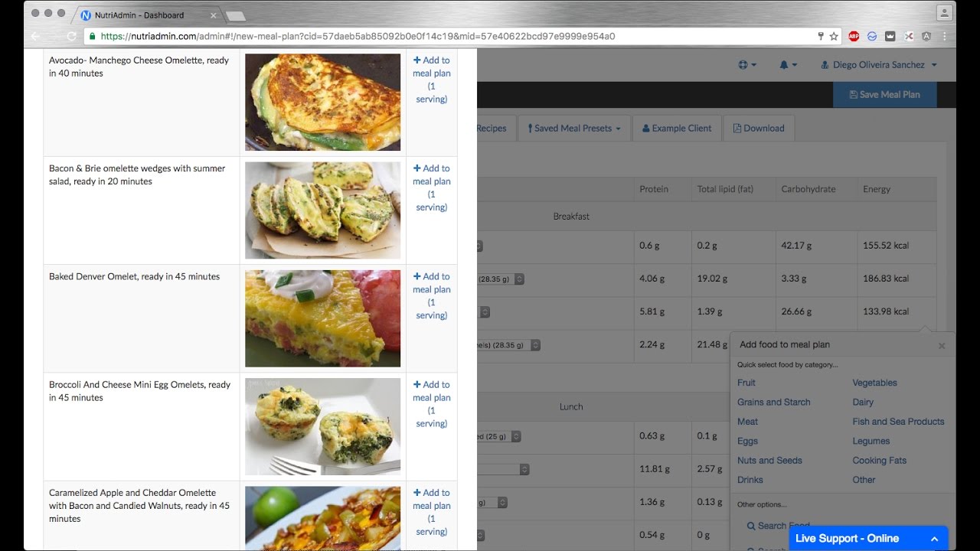Click the Protein column header

pos(654,189)
